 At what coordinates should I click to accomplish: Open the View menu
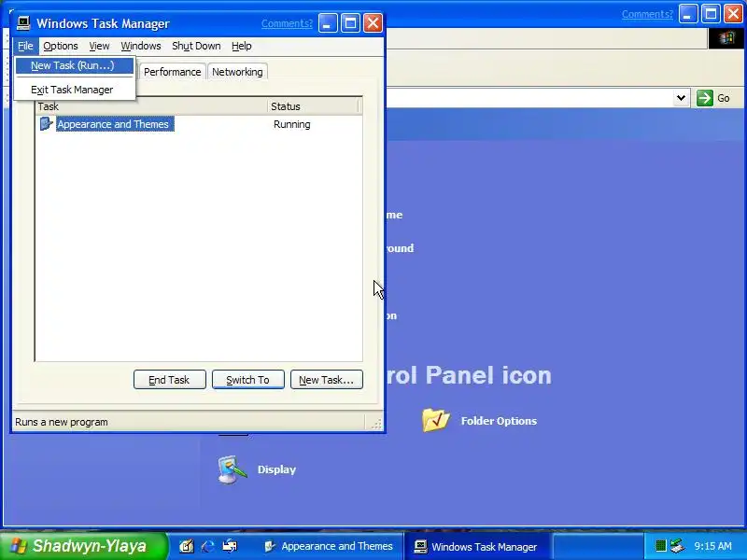99,46
